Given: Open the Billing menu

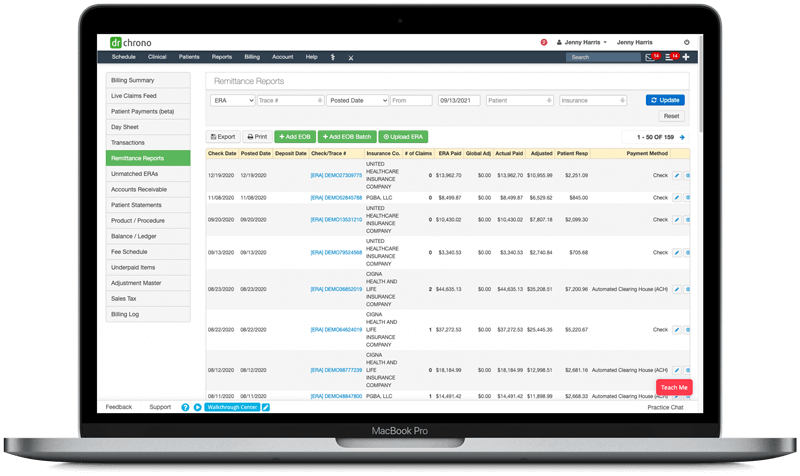Looking at the screenshot, I should (x=252, y=57).
